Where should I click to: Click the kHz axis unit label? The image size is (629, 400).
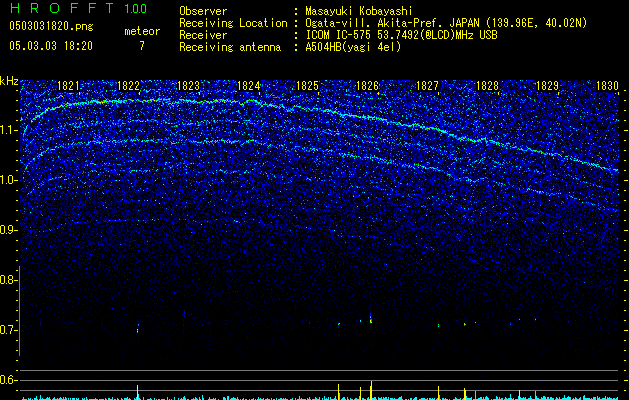[x=9, y=81]
